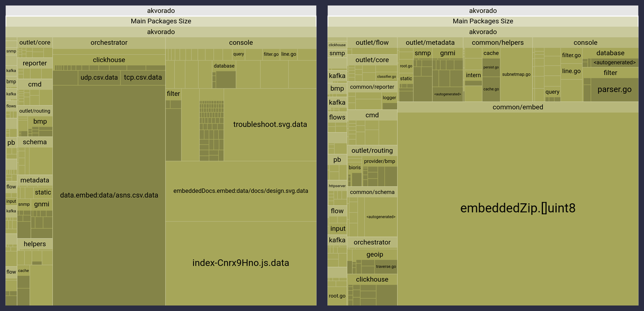The image size is (644, 311).
Task: Open the parser.go cell in filter
Action: point(614,90)
